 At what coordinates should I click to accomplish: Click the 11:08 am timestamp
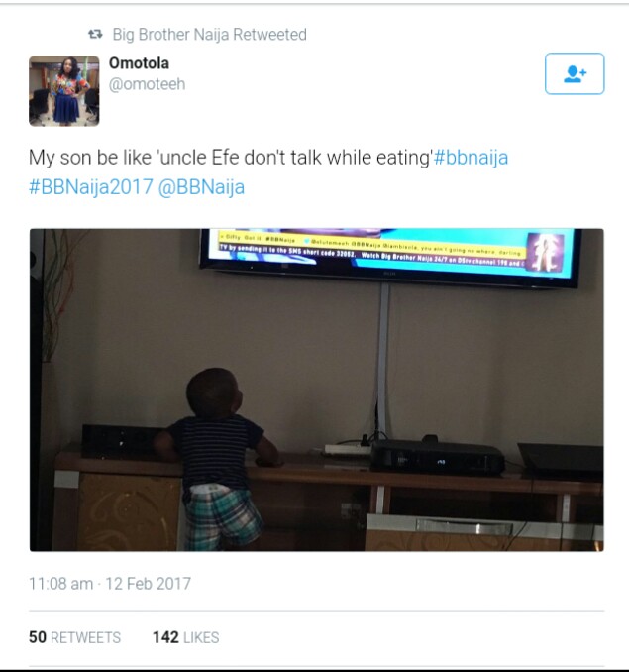[x=60, y=584]
